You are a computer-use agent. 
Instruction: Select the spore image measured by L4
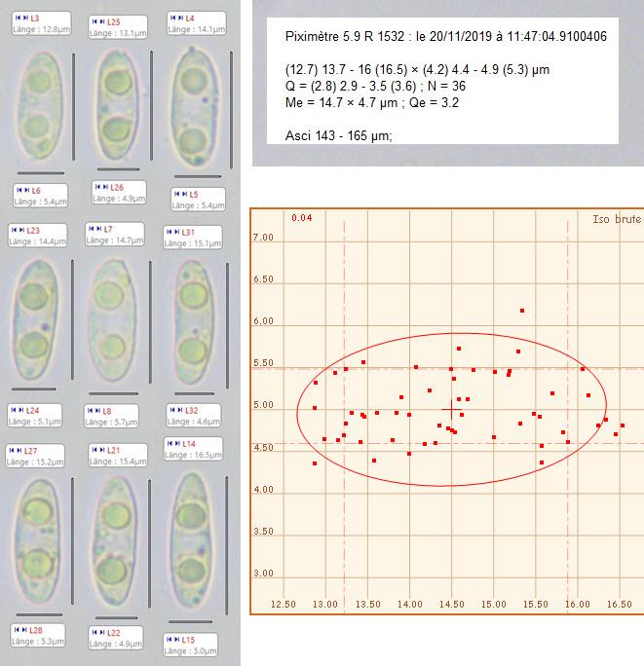[x=195, y=106]
